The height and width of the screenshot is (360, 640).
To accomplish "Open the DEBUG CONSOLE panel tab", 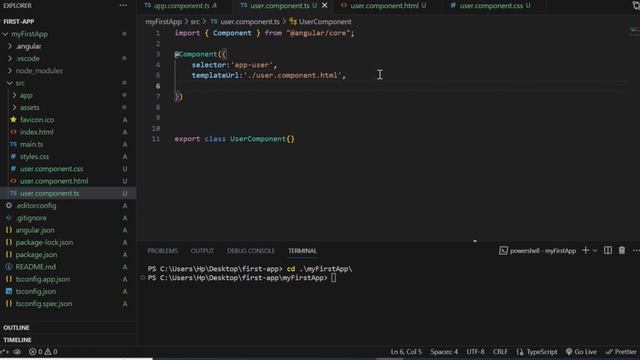I will point(251,251).
